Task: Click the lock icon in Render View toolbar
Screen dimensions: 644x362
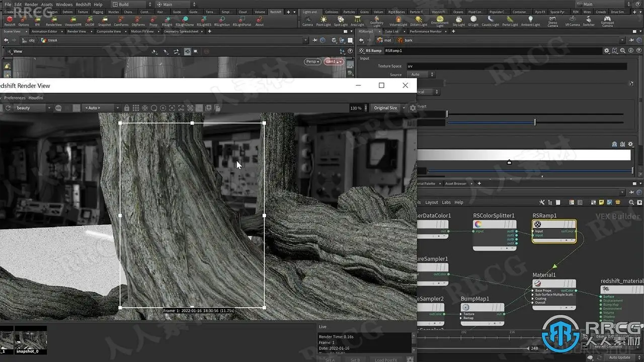Action: pyautogui.click(x=127, y=108)
